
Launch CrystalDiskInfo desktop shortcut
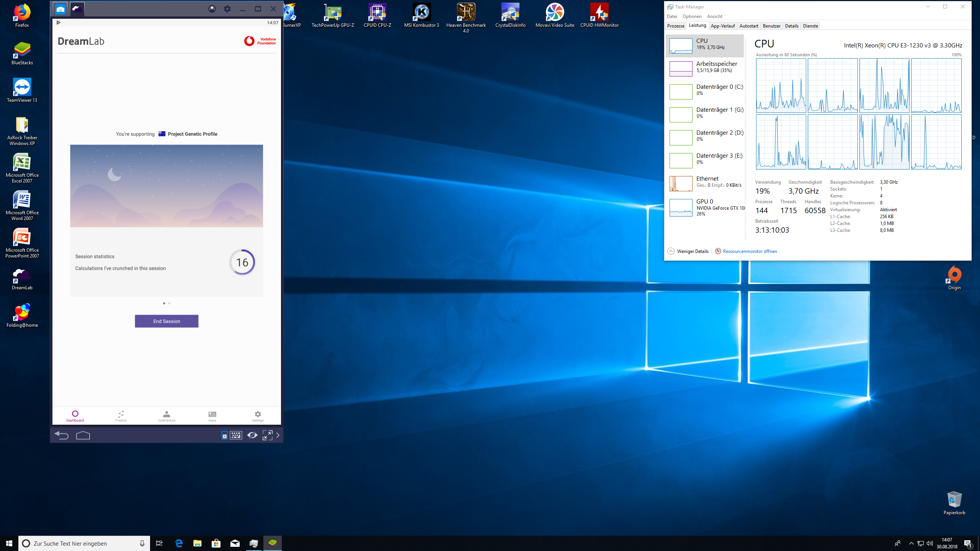coord(510,16)
